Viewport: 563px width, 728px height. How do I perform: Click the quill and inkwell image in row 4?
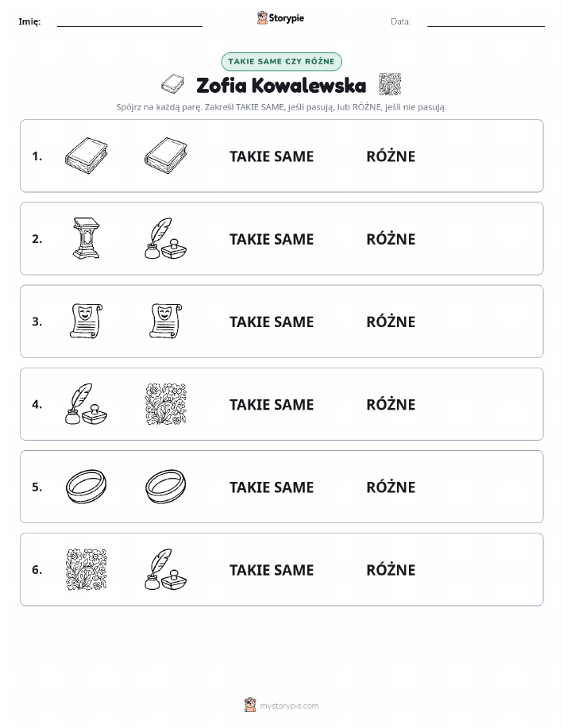[x=87, y=404]
